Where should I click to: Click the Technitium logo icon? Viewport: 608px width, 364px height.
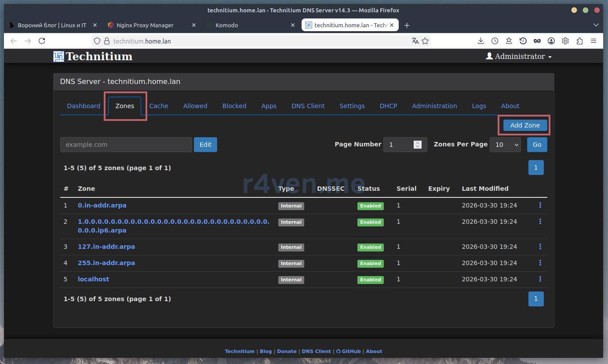pos(58,56)
